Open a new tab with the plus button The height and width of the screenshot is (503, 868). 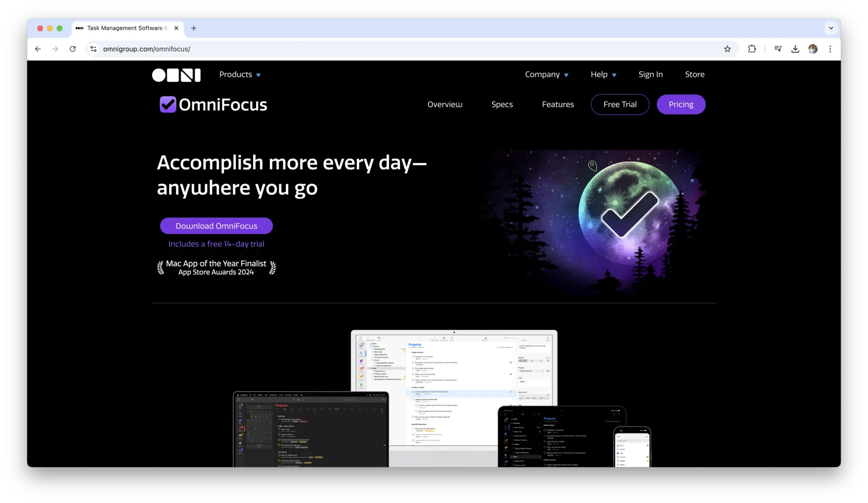194,28
